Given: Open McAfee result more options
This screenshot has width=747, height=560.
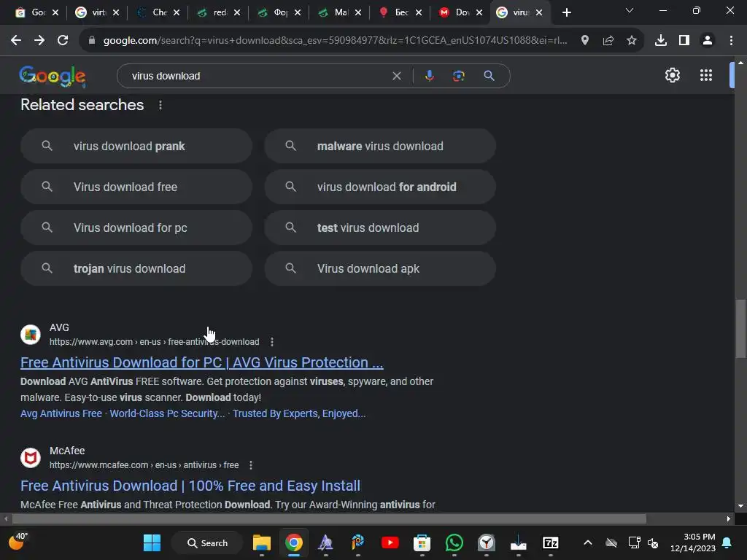Looking at the screenshot, I should 251,465.
